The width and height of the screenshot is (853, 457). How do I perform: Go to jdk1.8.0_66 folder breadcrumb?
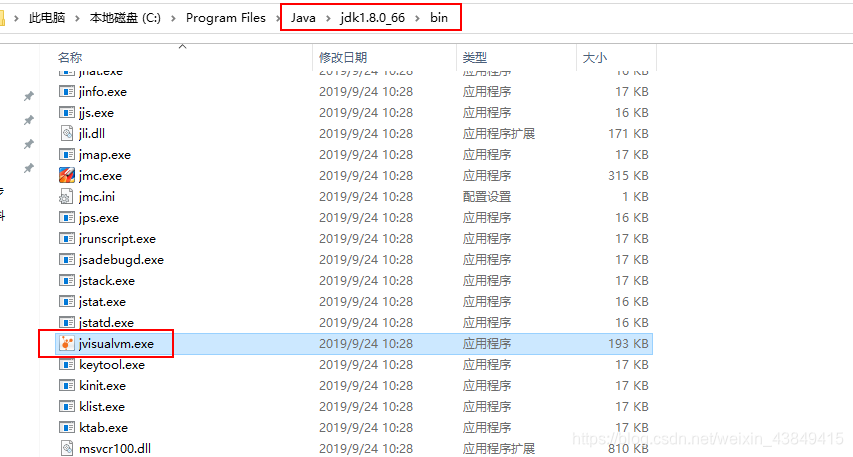coord(373,18)
